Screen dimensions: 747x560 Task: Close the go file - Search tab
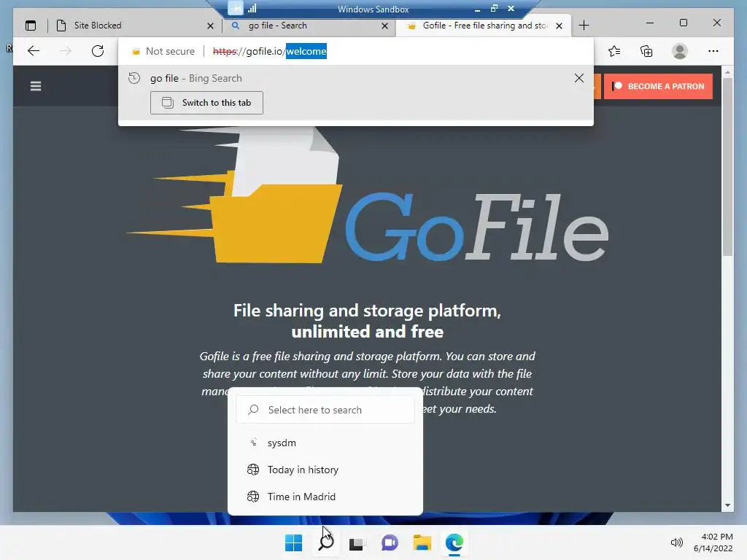tap(385, 26)
